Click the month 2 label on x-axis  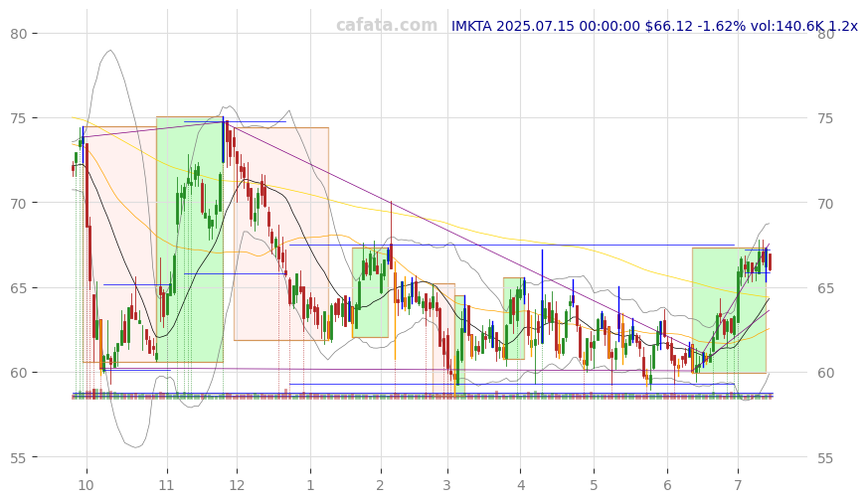point(380,485)
